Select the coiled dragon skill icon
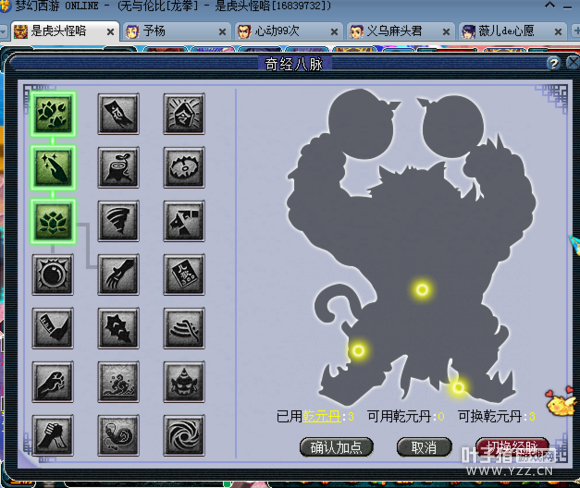The width and height of the screenshot is (580, 488). pyautogui.click(x=118, y=435)
